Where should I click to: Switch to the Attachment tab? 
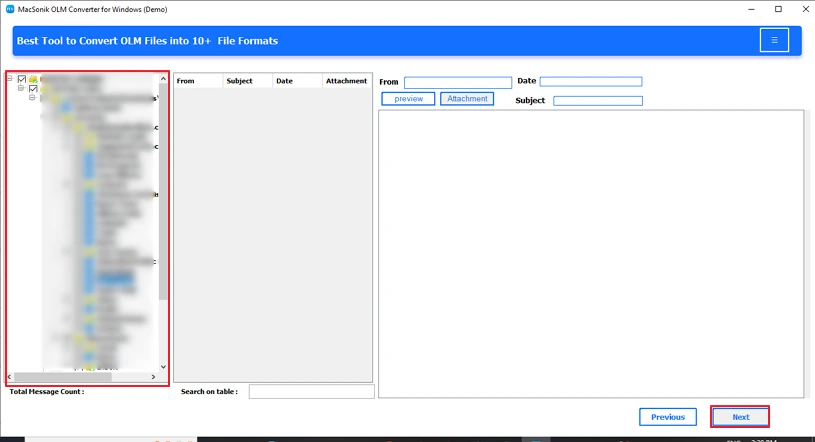click(467, 99)
